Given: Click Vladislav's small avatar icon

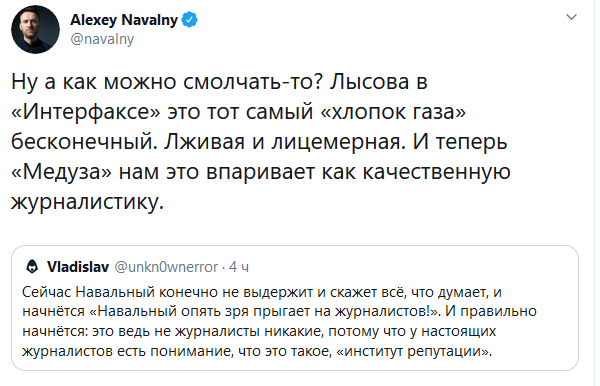Looking at the screenshot, I should click(x=32, y=267).
